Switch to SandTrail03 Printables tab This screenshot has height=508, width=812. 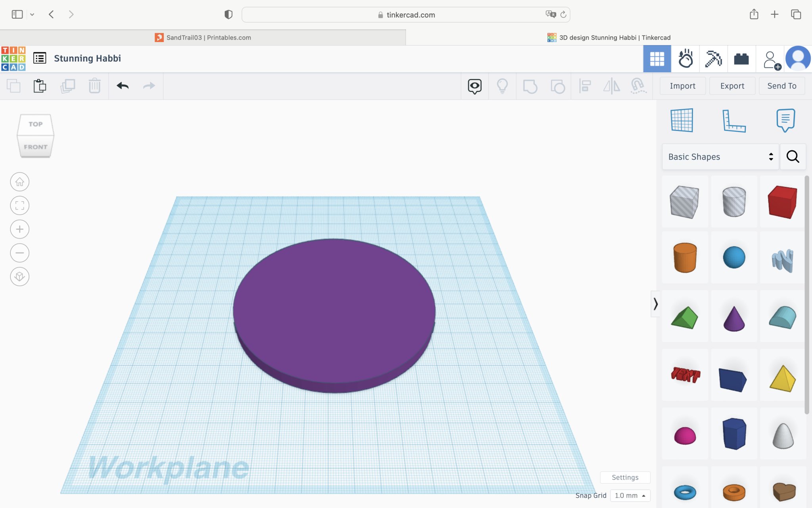pyautogui.click(x=203, y=38)
